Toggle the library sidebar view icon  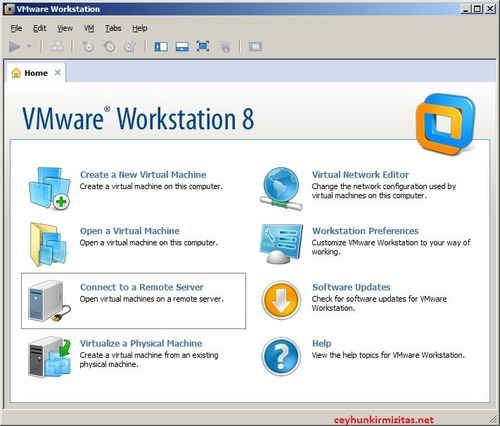click(161, 46)
